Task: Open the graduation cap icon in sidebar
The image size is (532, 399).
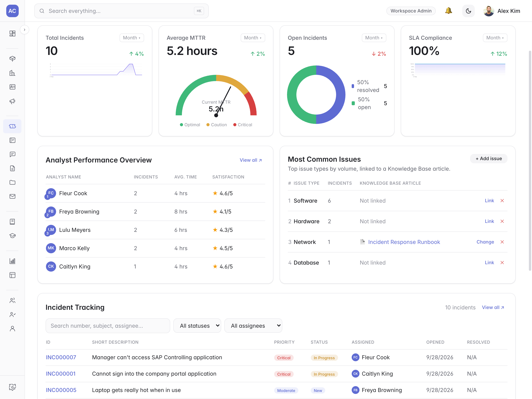Action: point(12,236)
